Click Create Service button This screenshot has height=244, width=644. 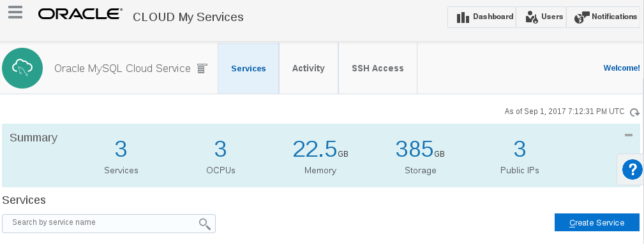point(597,222)
